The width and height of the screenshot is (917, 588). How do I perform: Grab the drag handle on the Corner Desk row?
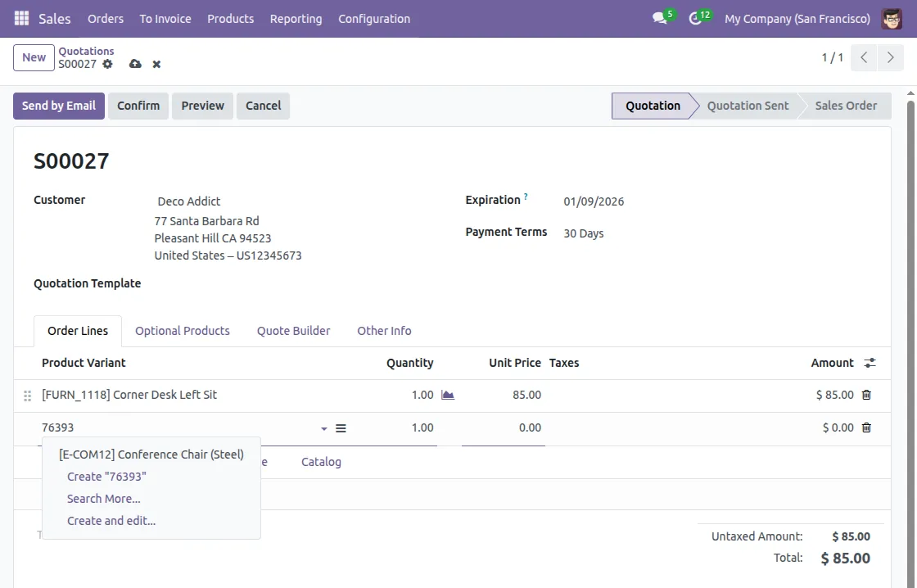(27, 395)
